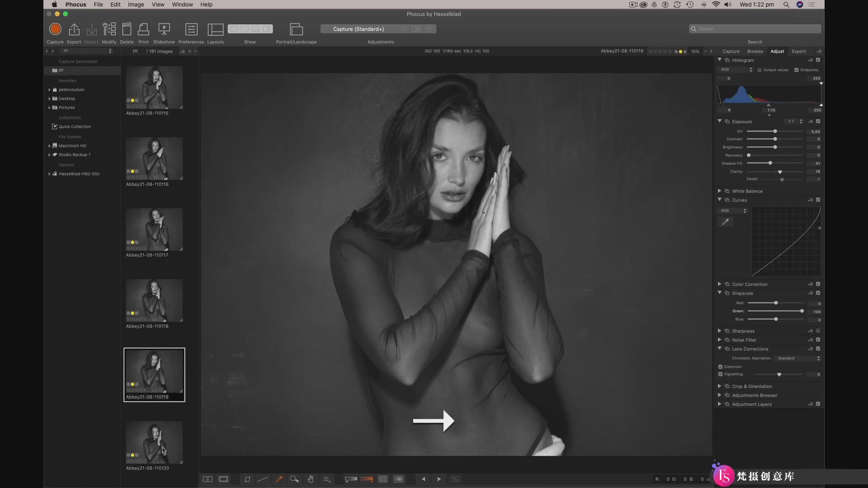The height and width of the screenshot is (488, 868).
Task: Disable the Grayscale tool checkbox
Action: point(818,293)
